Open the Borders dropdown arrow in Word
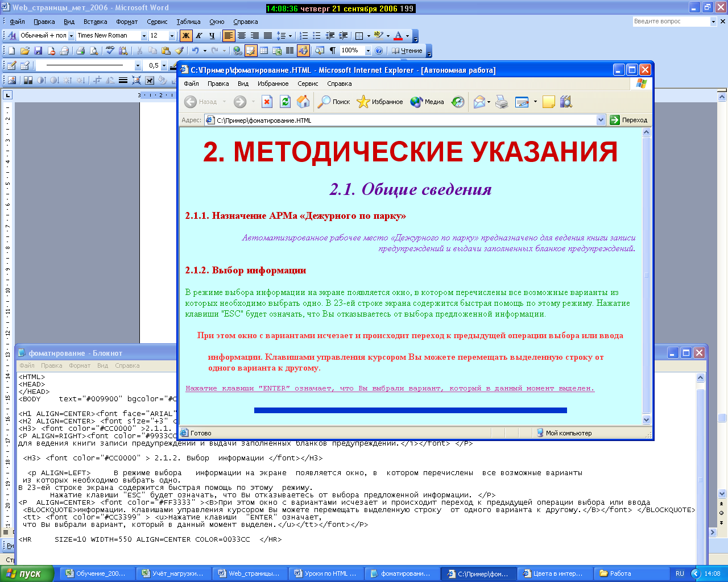Screen dimensions: 728x582 click(x=369, y=35)
